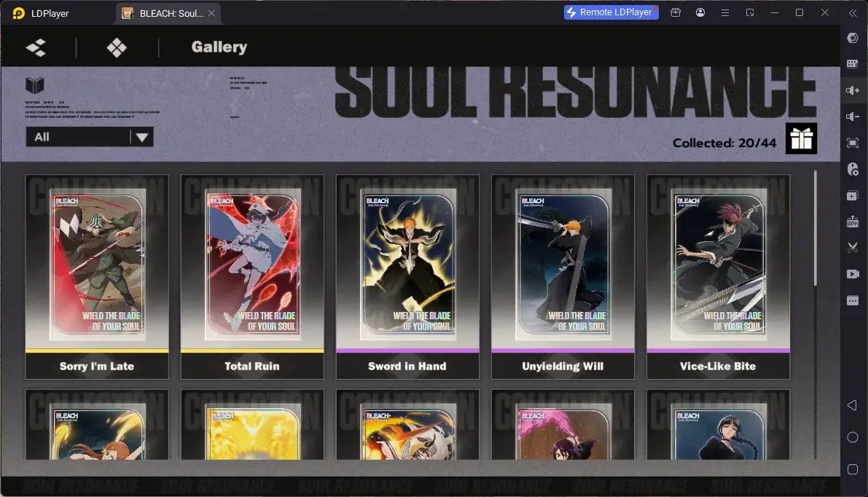Switch to the BLEACH: Soul tab
Image resolution: width=868 pixels, height=497 pixels.
click(x=168, y=13)
